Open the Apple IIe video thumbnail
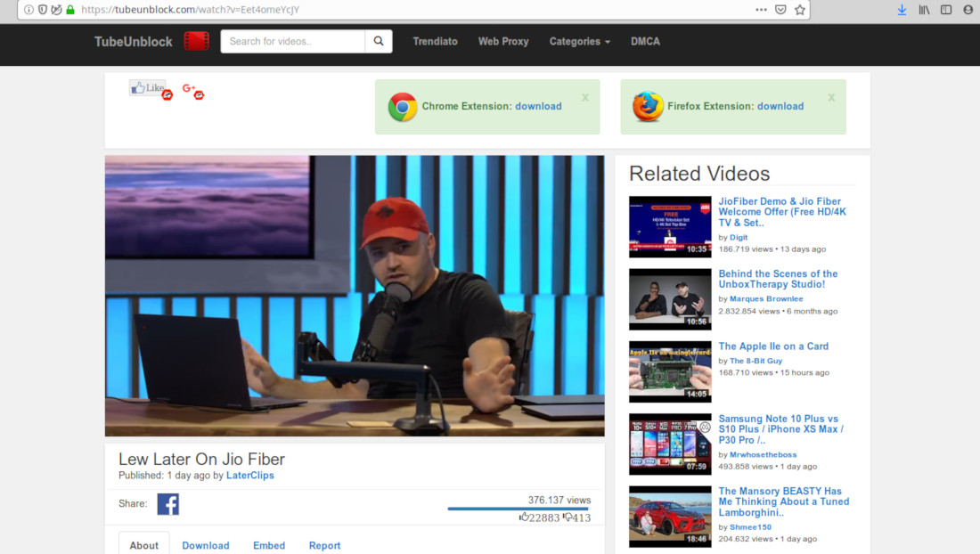Viewport: 980px width, 554px height. click(x=670, y=371)
